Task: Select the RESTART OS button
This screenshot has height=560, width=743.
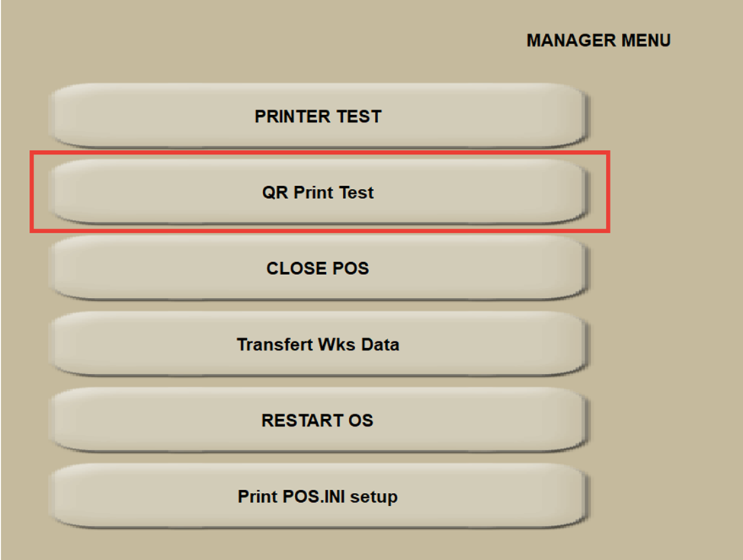Action: [318, 421]
